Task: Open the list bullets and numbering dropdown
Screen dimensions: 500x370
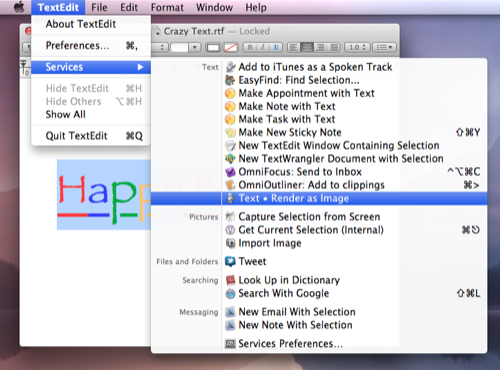Action: pos(384,47)
